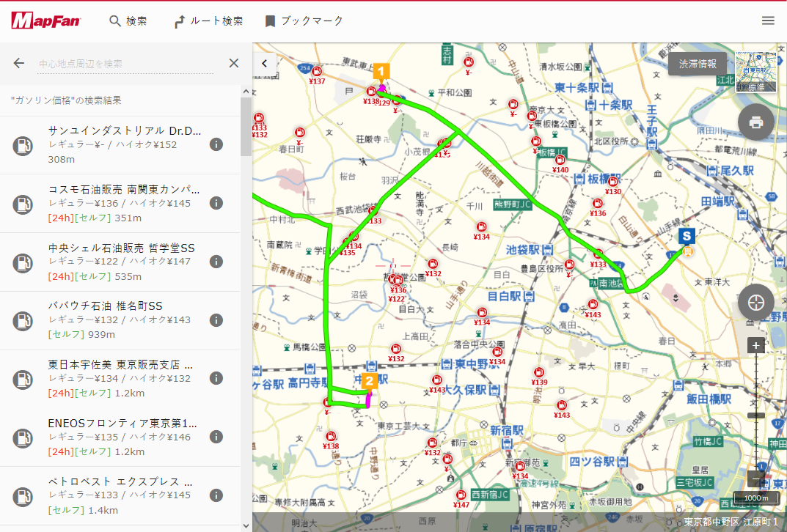The image size is (787, 532).
Task: Click the MapFan logo
Action: (x=45, y=21)
